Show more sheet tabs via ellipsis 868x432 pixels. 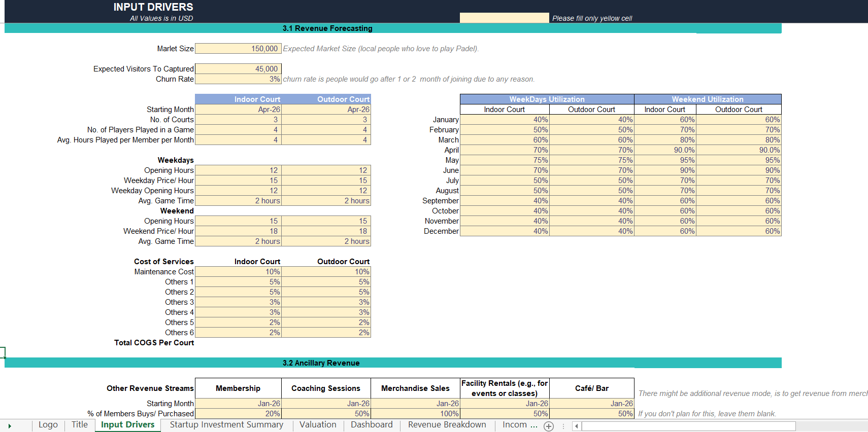[x=534, y=425]
